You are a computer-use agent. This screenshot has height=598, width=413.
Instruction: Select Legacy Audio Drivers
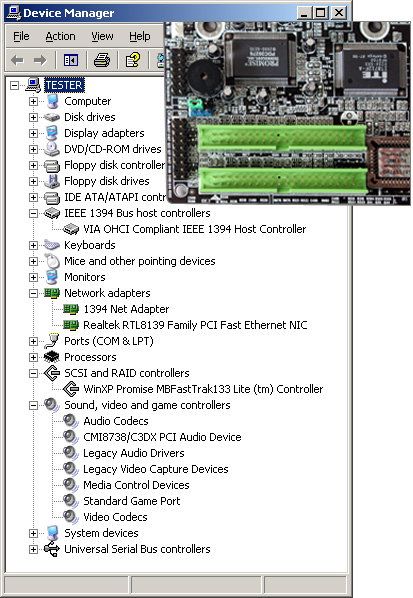134,453
